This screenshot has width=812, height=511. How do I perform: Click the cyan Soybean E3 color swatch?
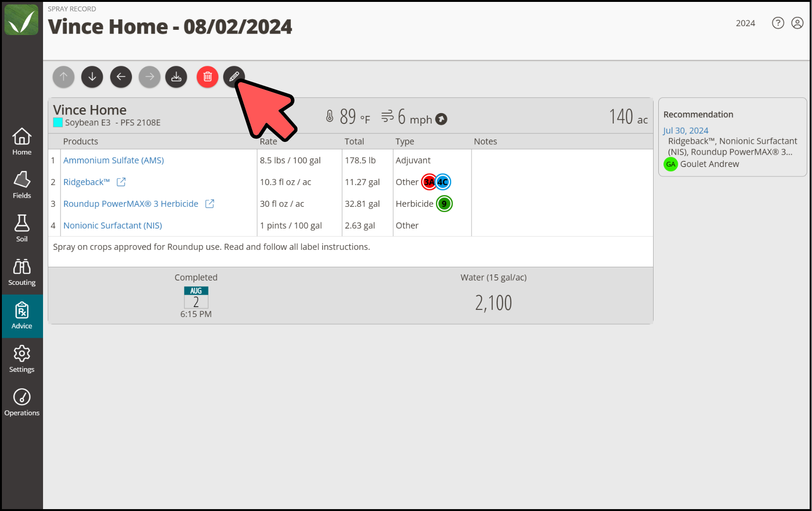pyautogui.click(x=58, y=123)
